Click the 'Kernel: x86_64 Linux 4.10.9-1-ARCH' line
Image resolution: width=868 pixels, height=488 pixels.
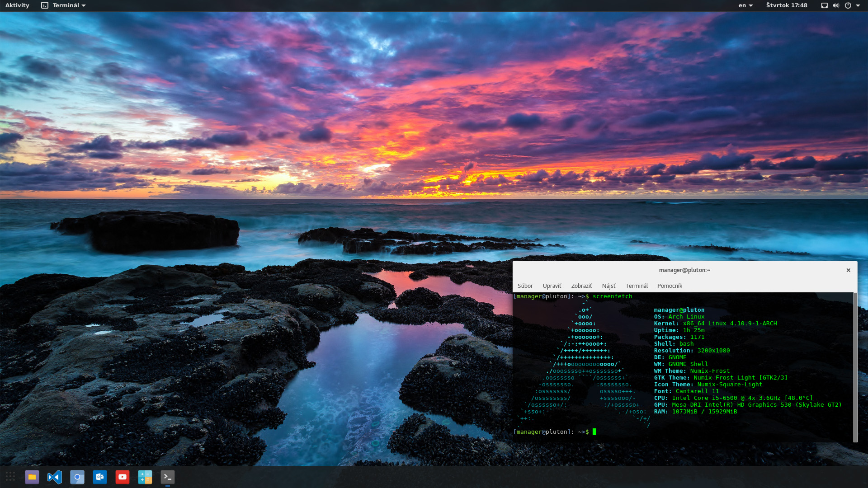pyautogui.click(x=715, y=324)
